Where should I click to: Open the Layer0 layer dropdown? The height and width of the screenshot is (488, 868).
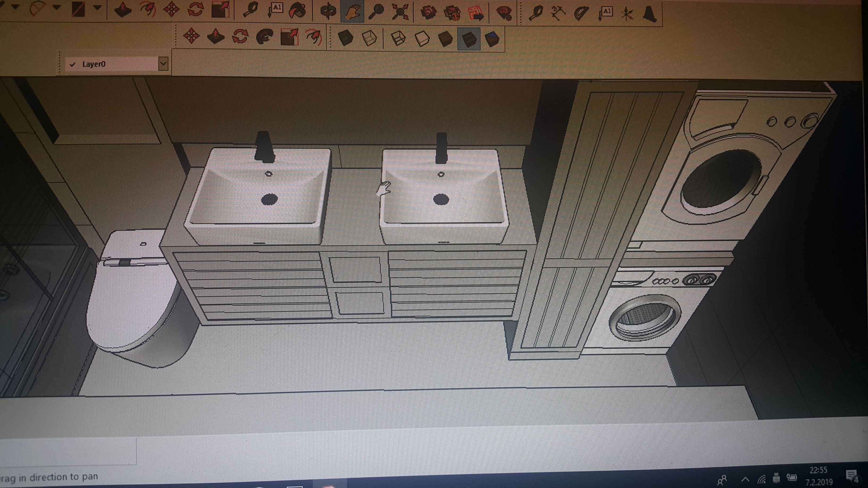pyautogui.click(x=163, y=64)
